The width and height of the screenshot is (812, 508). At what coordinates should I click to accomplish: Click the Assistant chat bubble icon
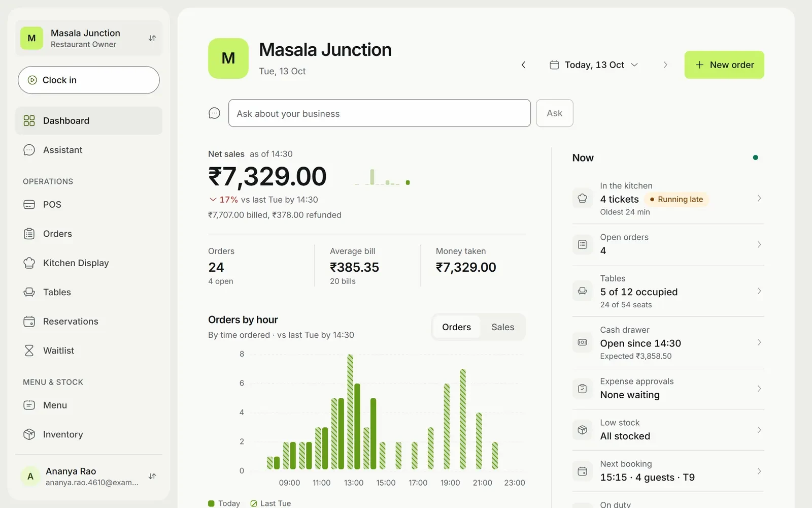[29, 150]
